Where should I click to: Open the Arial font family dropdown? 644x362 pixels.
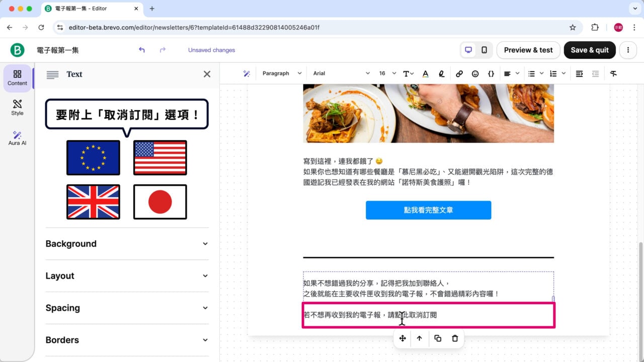(341, 73)
